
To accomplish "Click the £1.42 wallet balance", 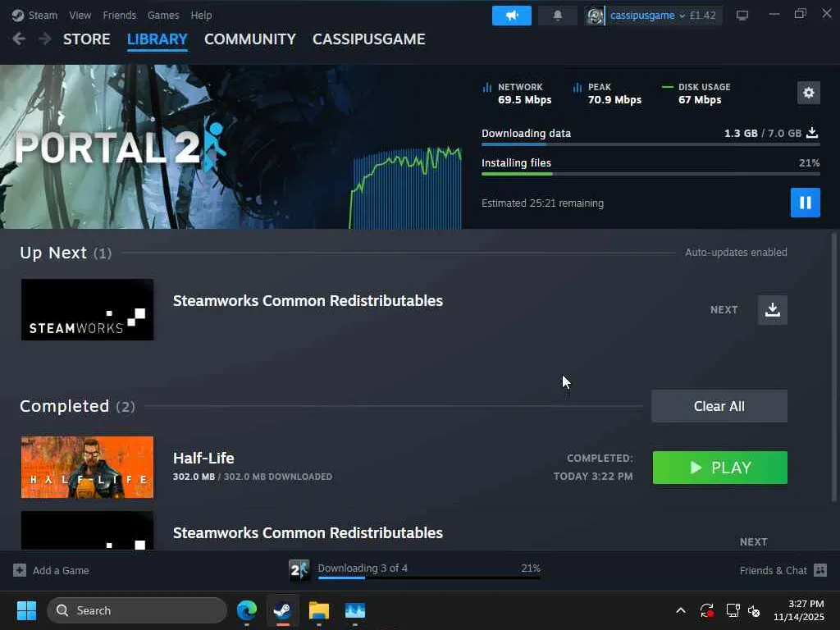I will tap(703, 16).
